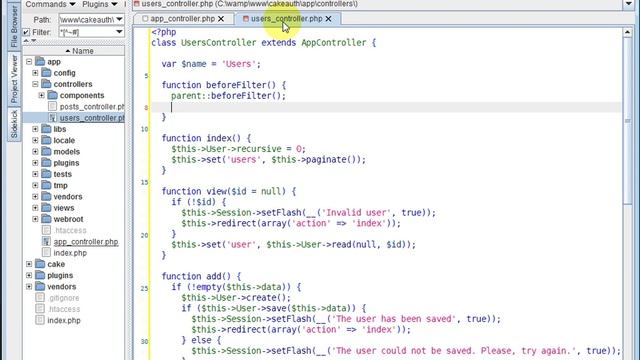Close the app_controller.php tab
This screenshot has height=360, width=640.
221,19
